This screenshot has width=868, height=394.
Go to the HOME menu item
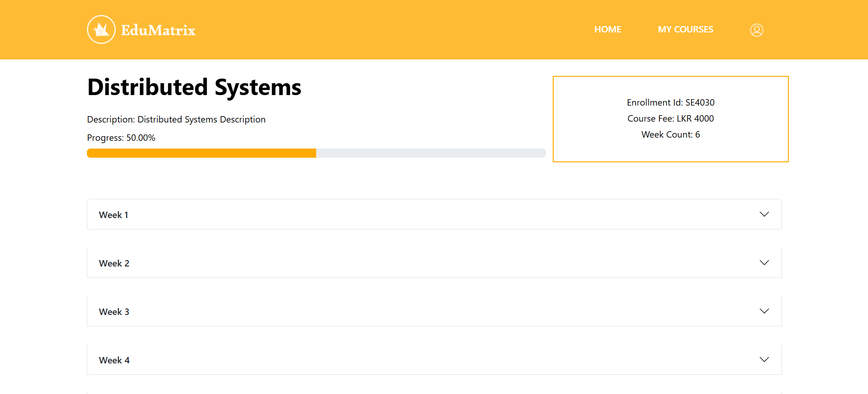(x=608, y=30)
